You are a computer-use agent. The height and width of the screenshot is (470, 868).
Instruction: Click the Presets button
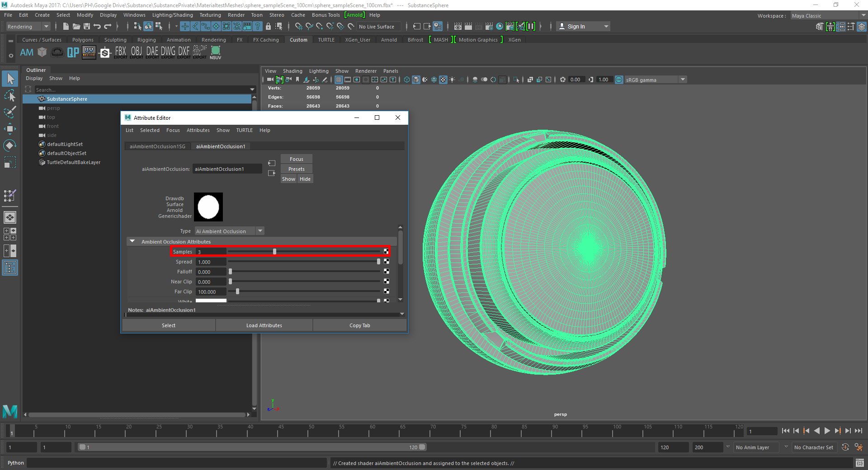click(296, 169)
